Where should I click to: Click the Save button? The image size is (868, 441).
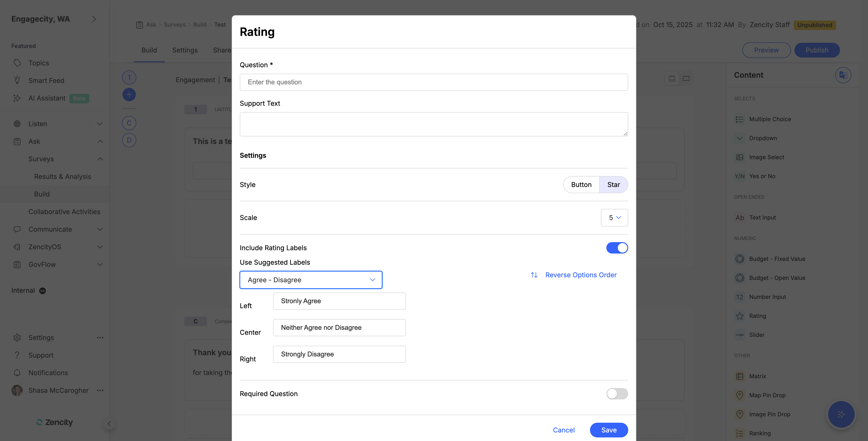[609, 430]
